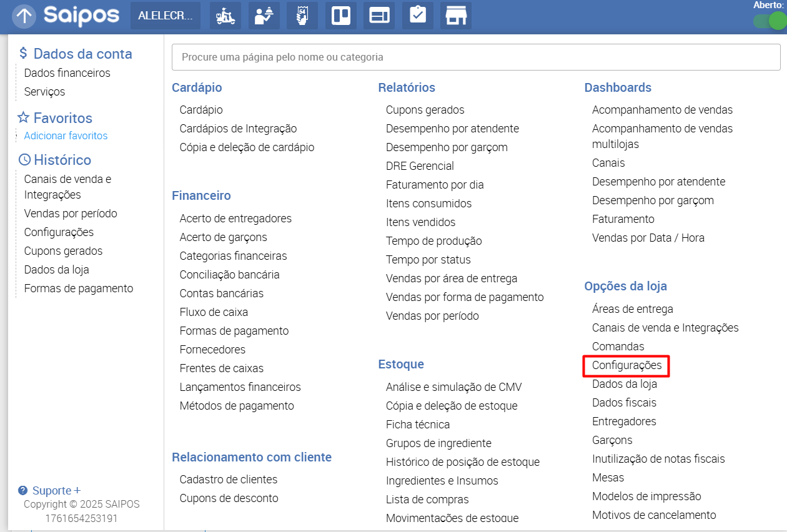Click the storefront icon in top bar

(x=456, y=16)
